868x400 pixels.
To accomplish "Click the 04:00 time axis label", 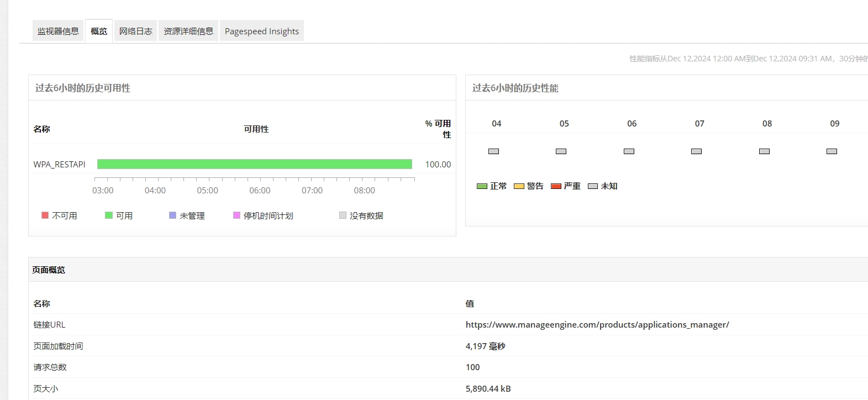I will (155, 190).
